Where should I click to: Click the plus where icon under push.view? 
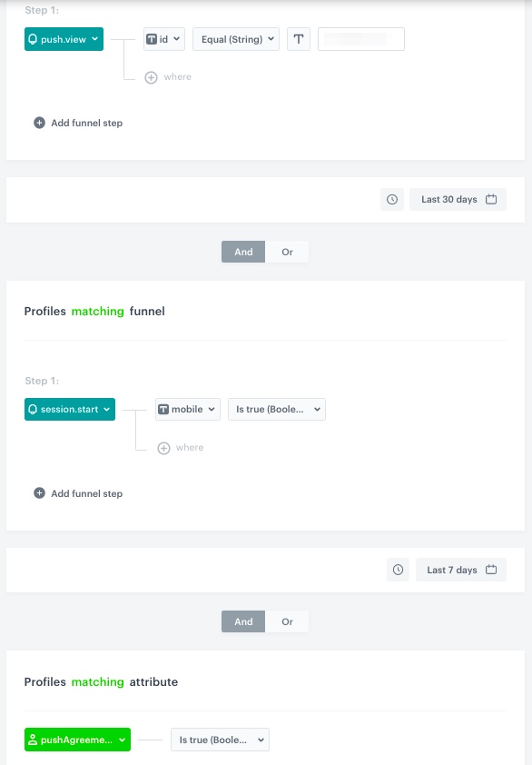click(152, 77)
